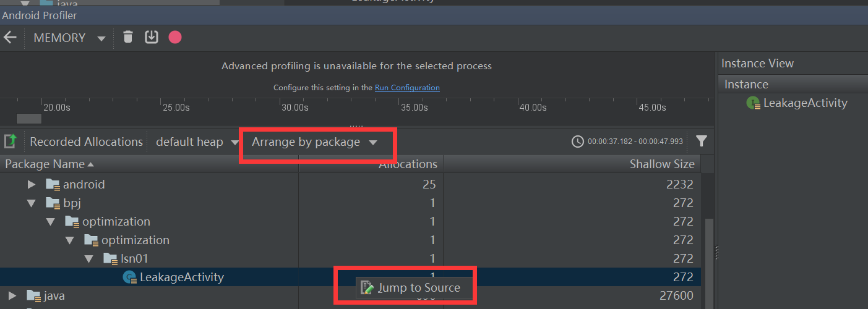
Task: Select the LeakageActivity class row
Action: (350, 277)
